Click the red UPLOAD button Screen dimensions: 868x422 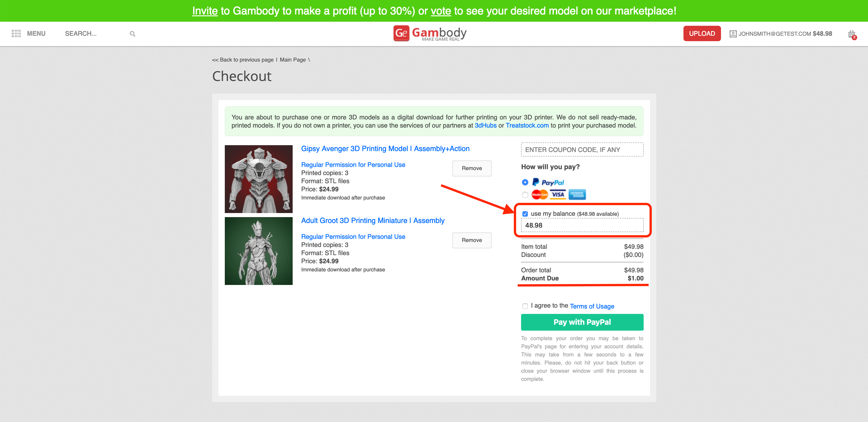point(702,33)
